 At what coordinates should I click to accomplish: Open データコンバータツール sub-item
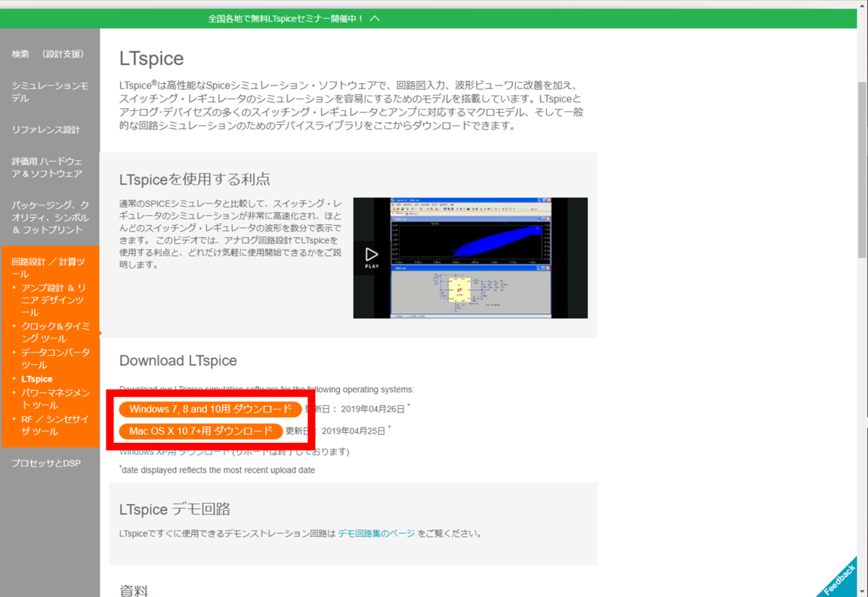click(x=56, y=359)
